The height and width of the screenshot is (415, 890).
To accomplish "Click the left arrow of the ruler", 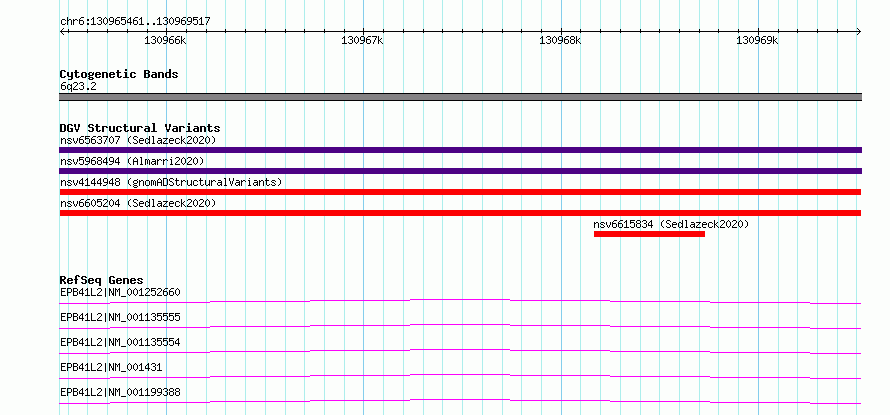I will coord(62,31).
